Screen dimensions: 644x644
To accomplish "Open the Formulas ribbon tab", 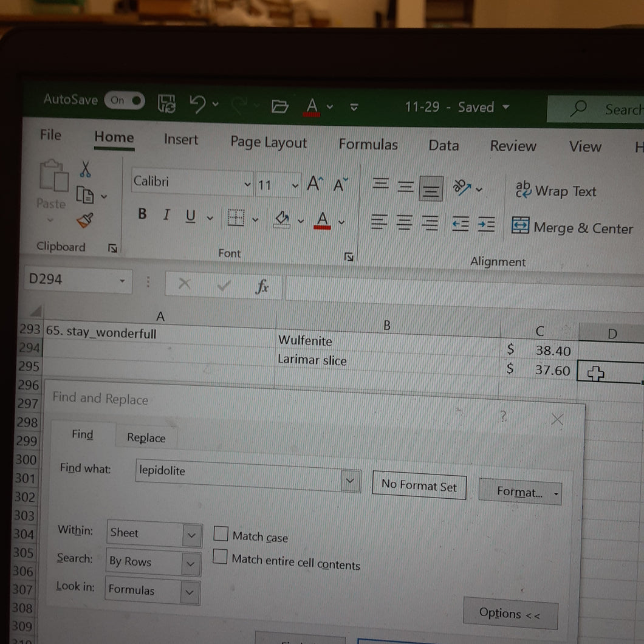I will tap(368, 144).
